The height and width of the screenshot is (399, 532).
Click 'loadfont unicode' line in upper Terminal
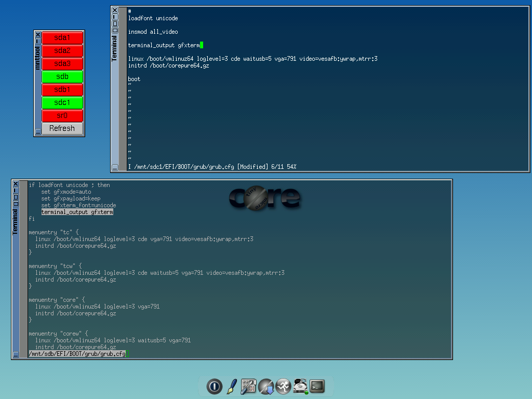[x=153, y=18]
